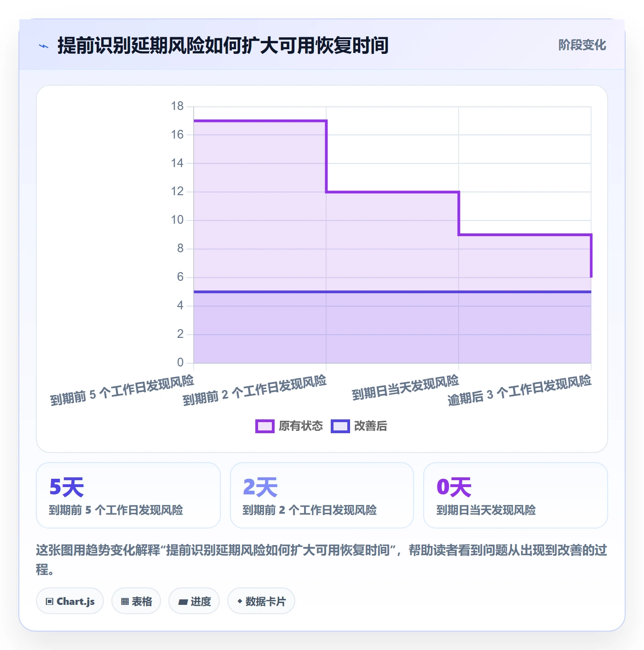Click the y-axis value 10
Image resolution: width=644 pixels, height=650 pixels.
(177, 220)
